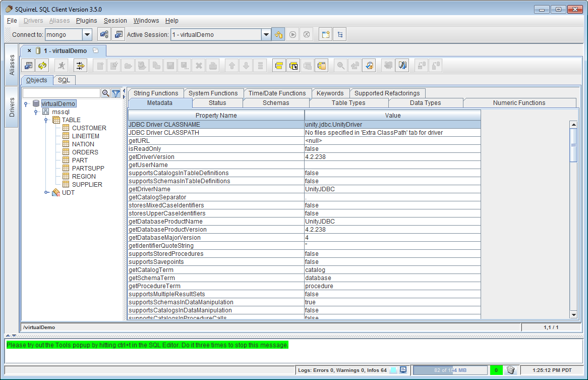Click the garbage collector trash icon

tap(510, 370)
